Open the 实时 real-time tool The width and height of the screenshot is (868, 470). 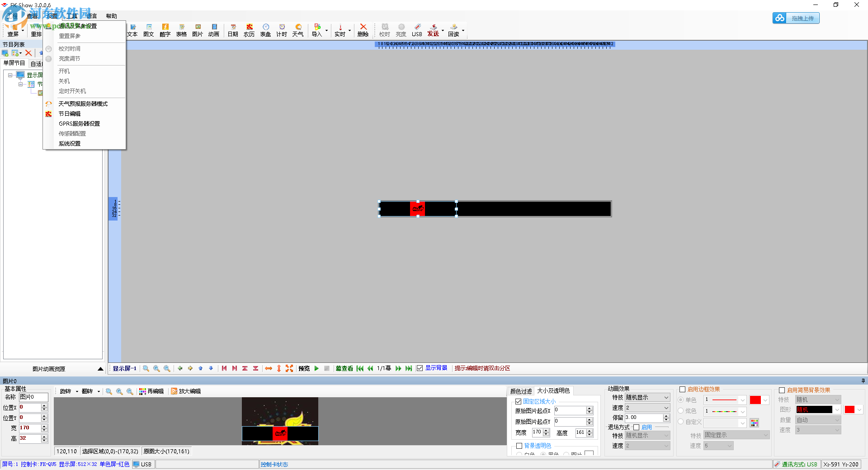point(340,30)
